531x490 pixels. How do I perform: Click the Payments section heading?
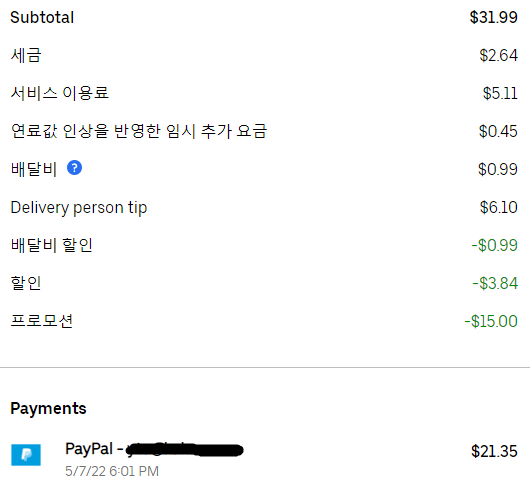click(48, 408)
